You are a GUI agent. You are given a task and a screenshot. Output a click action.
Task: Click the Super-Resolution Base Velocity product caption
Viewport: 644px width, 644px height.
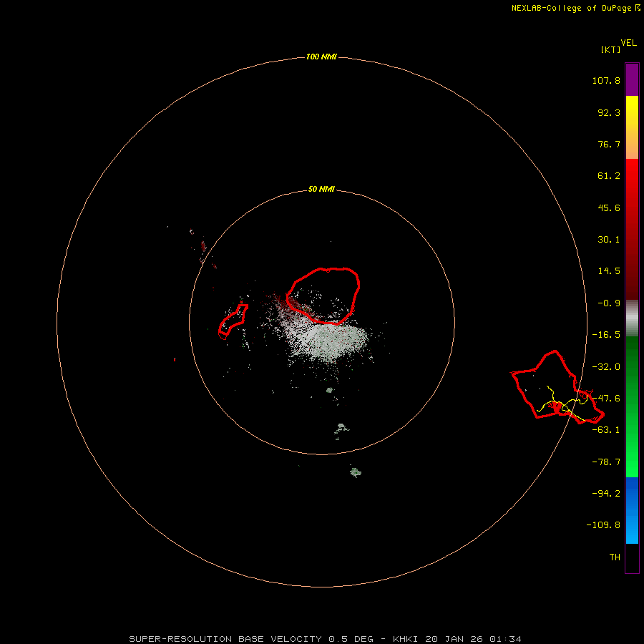(x=325, y=639)
